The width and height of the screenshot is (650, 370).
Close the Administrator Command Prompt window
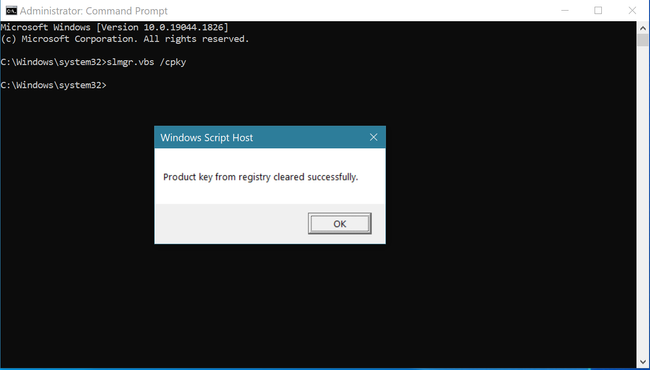click(x=632, y=10)
